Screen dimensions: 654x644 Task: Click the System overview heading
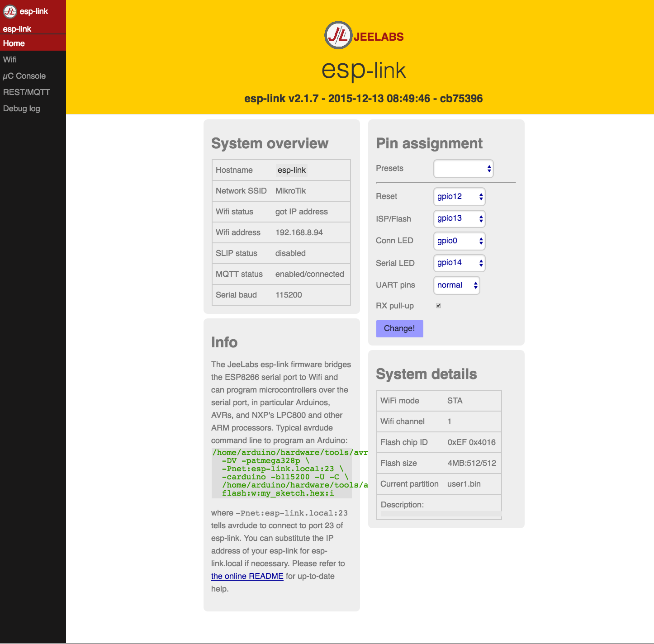(270, 143)
